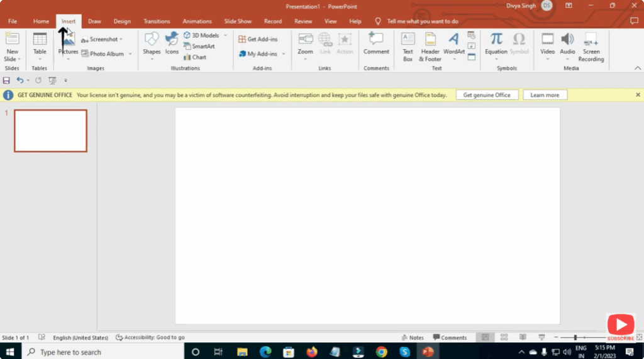Insert a Chart

(195, 57)
